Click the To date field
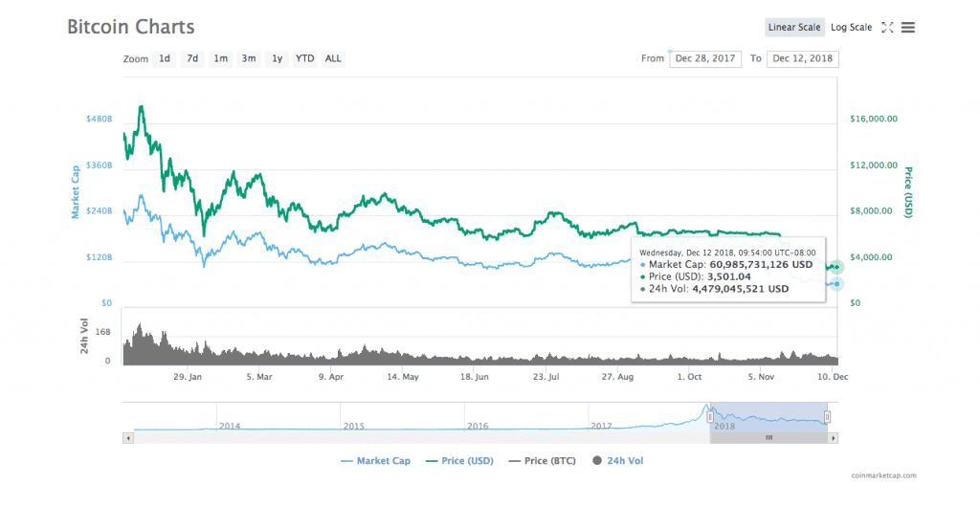 tap(803, 59)
